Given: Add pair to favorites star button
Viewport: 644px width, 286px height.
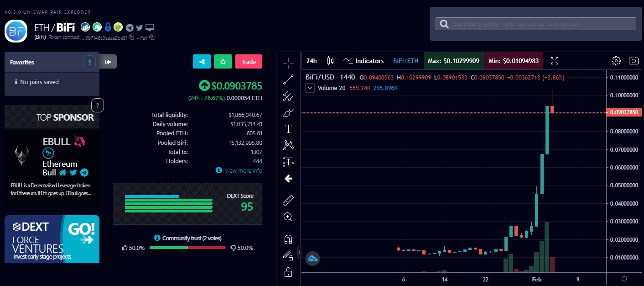Looking at the screenshot, I should coord(223,62).
